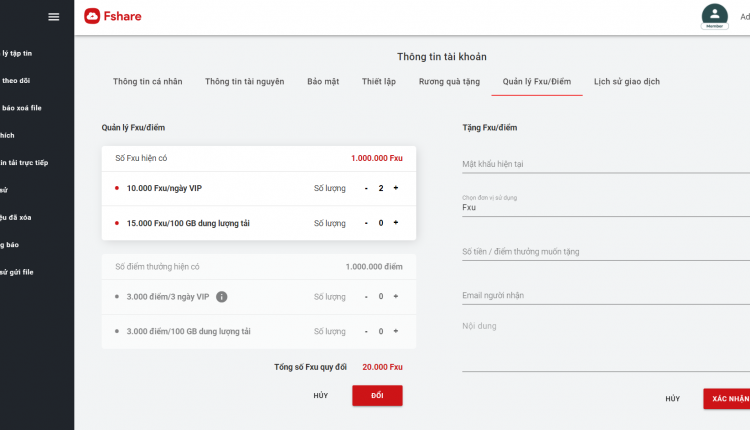
Task: Click the Email người nhận field
Action: click(x=606, y=296)
